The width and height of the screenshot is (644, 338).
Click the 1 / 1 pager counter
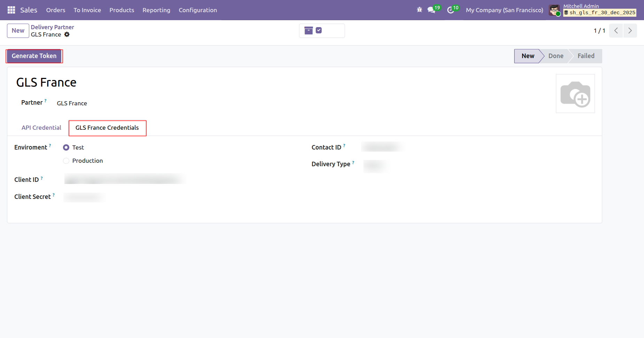[599, 31]
